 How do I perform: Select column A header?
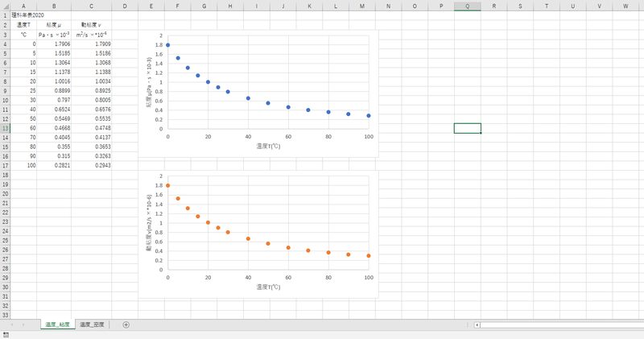tap(23, 6)
